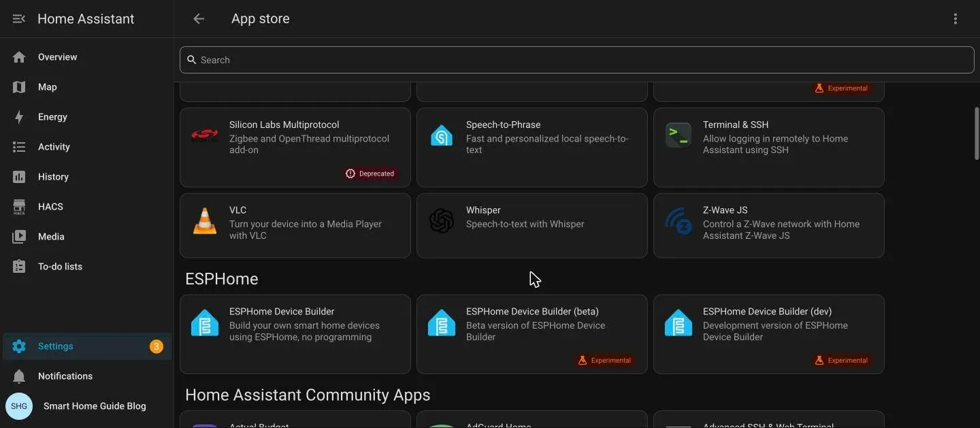The height and width of the screenshot is (428, 980).
Task: Click the VLC traffic cone icon
Action: 205,221
